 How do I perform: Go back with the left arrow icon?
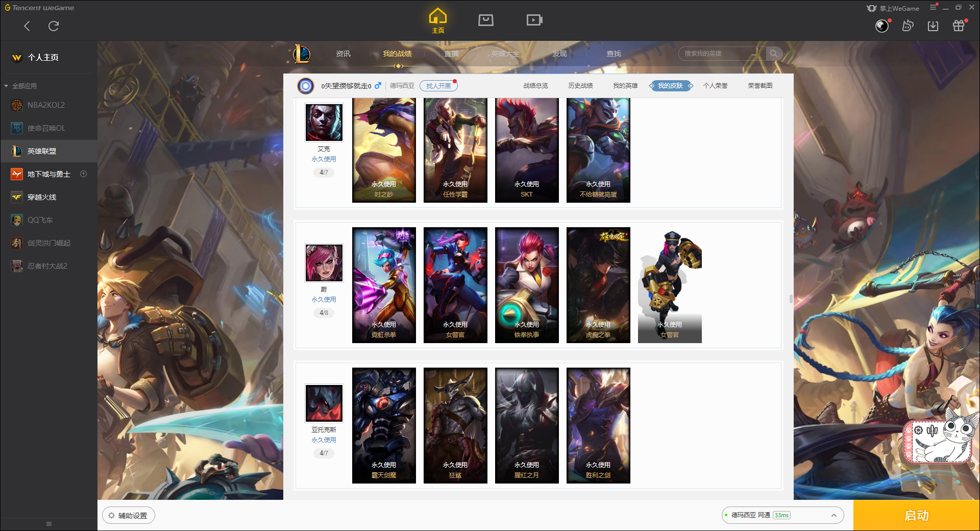pos(27,26)
